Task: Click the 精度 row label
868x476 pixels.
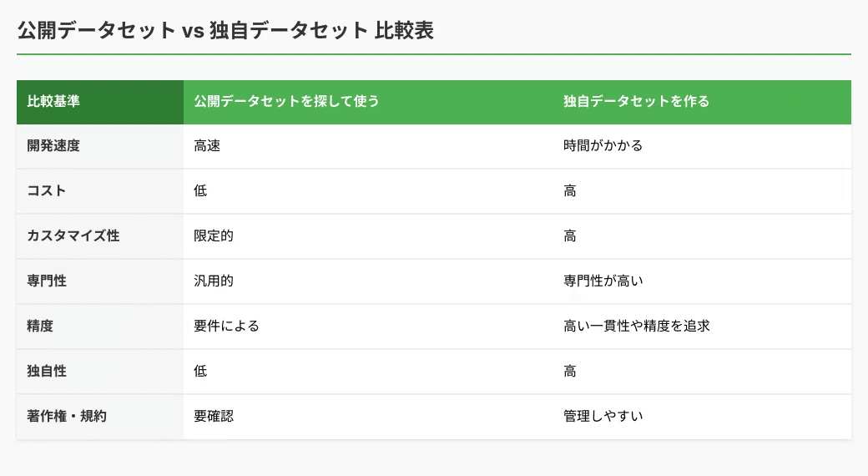Action: 100,327
